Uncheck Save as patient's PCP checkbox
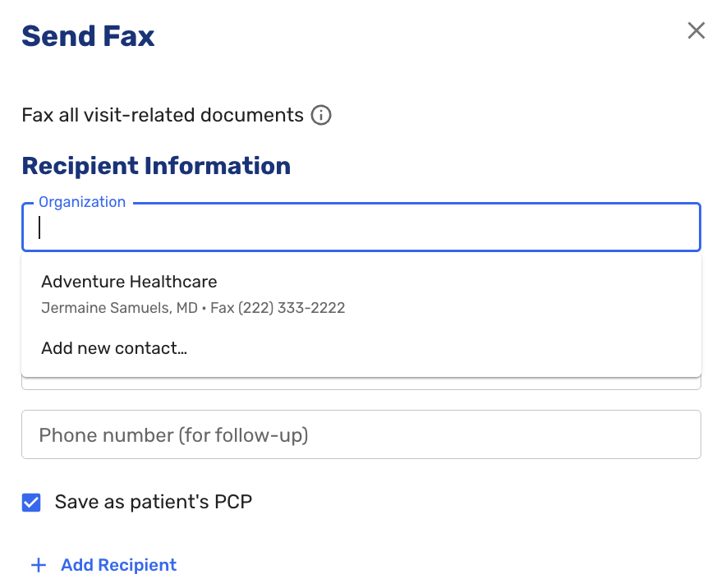726x588 pixels. [31, 503]
